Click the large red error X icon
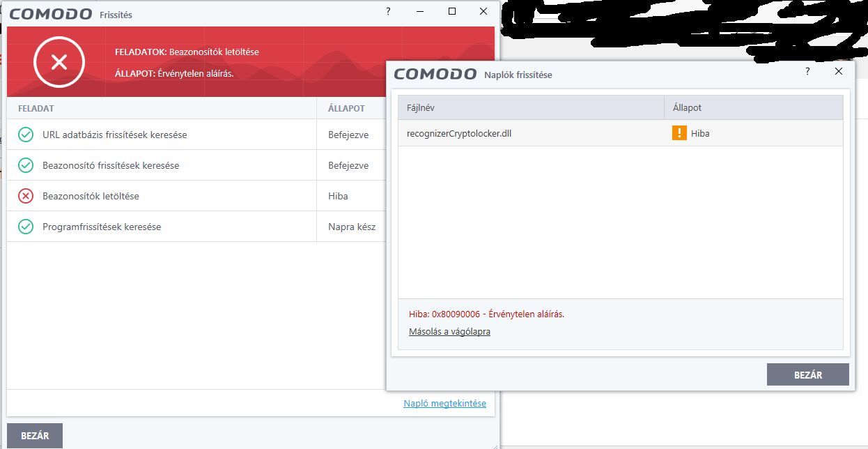The height and width of the screenshot is (449, 868). pos(59,62)
